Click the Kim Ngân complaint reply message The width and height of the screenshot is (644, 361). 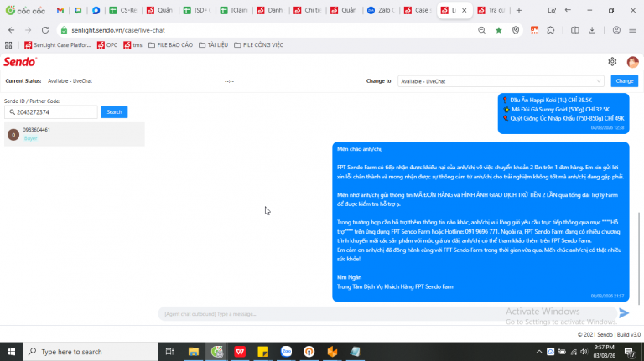point(480,222)
